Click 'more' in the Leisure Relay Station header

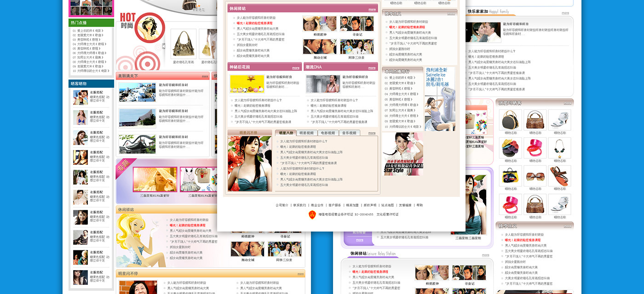(485, 255)
